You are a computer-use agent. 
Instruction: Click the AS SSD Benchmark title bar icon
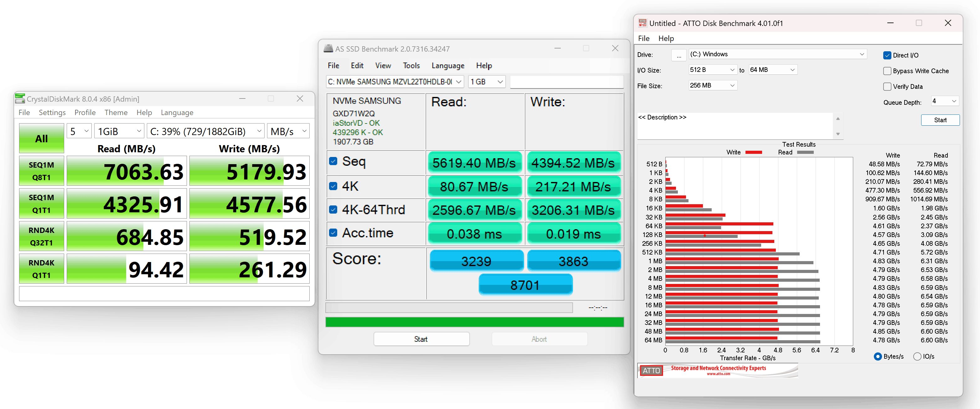(x=328, y=49)
